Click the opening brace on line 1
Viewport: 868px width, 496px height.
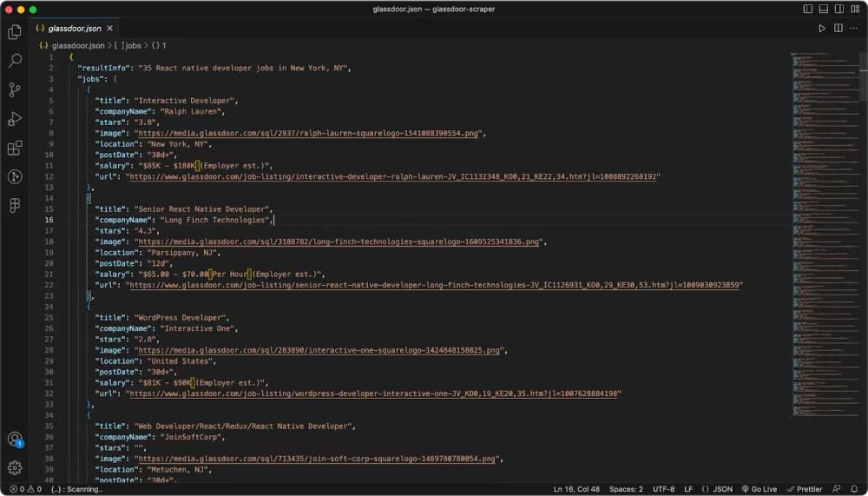(x=71, y=57)
